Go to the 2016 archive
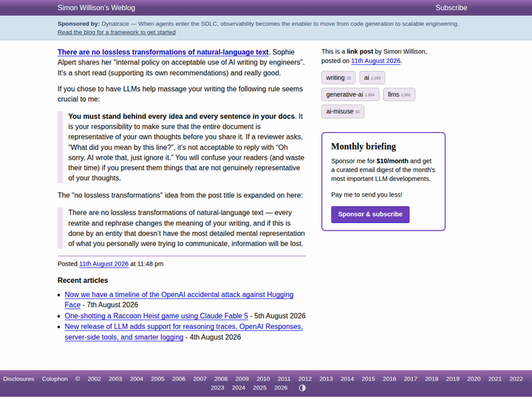 point(389,379)
